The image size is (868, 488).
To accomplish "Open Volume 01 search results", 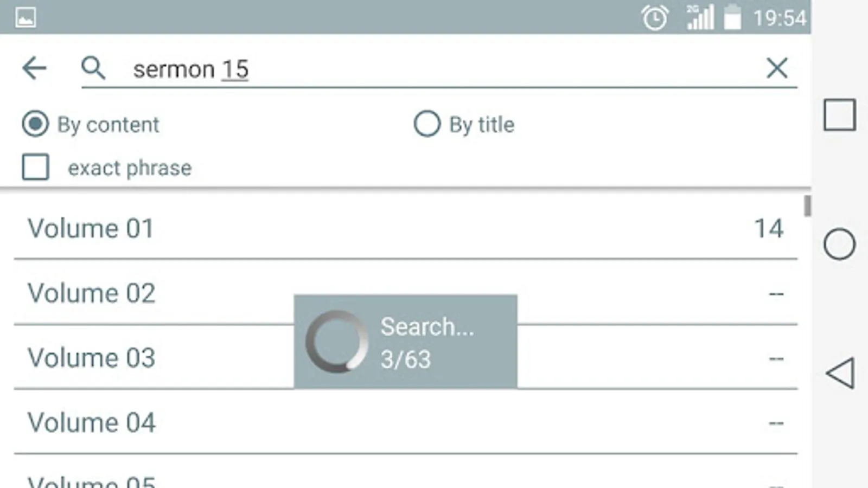I will [91, 228].
